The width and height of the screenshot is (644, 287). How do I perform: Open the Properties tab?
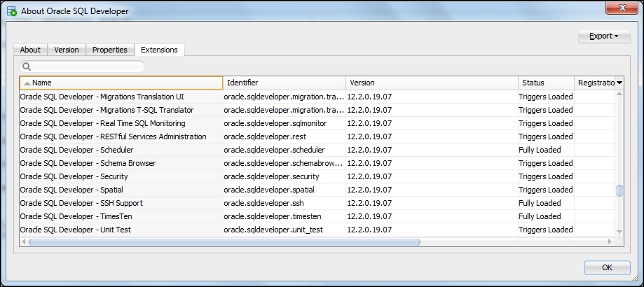click(109, 50)
